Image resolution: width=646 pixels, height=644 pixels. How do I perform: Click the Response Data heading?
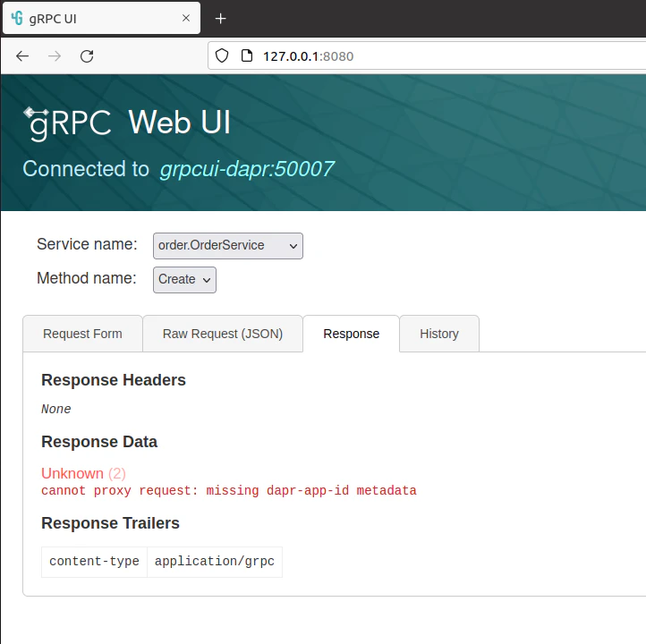[x=99, y=442]
